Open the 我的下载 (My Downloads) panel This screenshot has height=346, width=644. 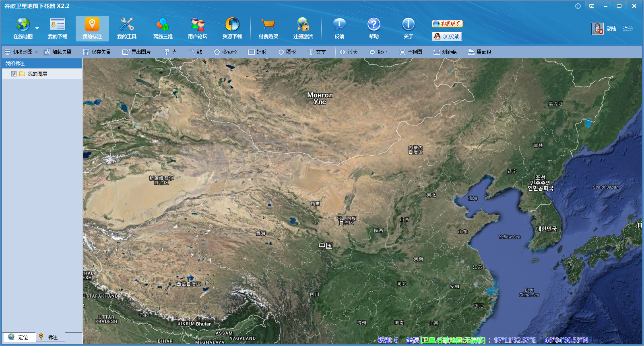pos(58,28)
